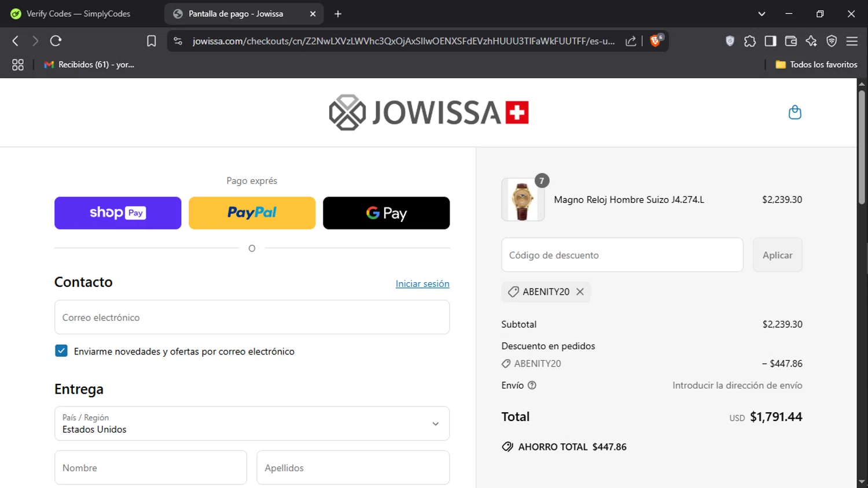Open Brave Shields lion icon
The width and height of the screenshot is (868, 488).
coord(656,40)
